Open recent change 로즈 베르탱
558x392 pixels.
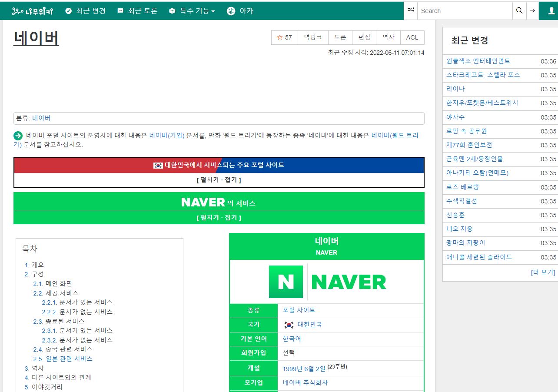point(462,187)
